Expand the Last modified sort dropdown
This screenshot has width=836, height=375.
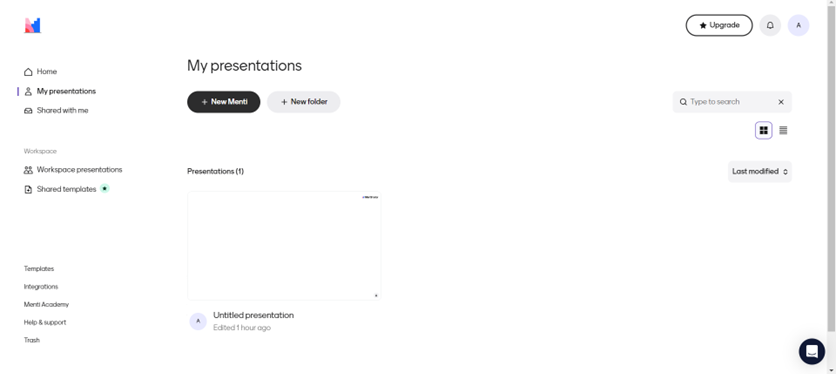pos(760,171)
